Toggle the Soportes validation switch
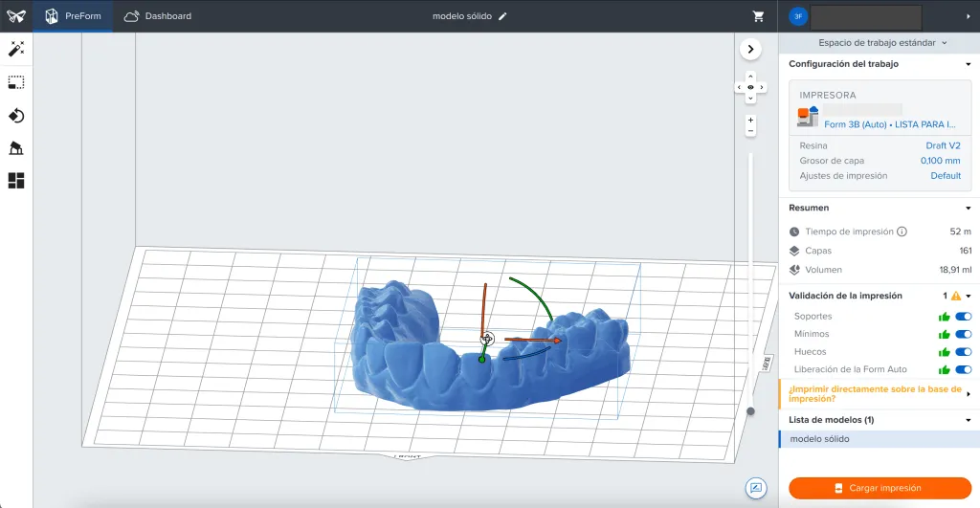Viewport: 980px width, 508px height. 963,316
